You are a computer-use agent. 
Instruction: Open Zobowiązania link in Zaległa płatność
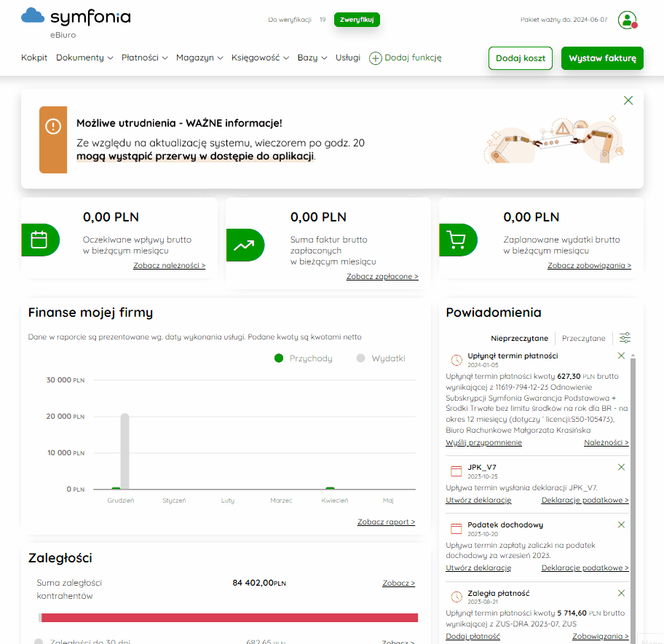coord(601,637)
